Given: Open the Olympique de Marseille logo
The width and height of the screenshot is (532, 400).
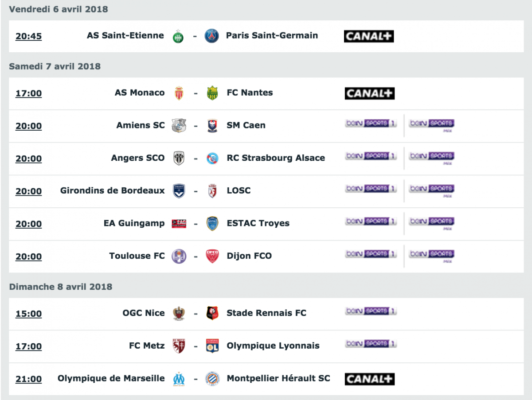Looking at the screenshot, I should click(x=179, y=379).
